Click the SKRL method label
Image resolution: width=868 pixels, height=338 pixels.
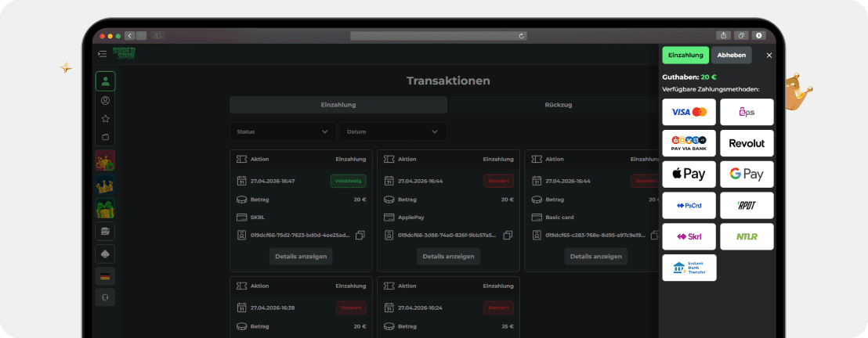click(x=258, y=218)
